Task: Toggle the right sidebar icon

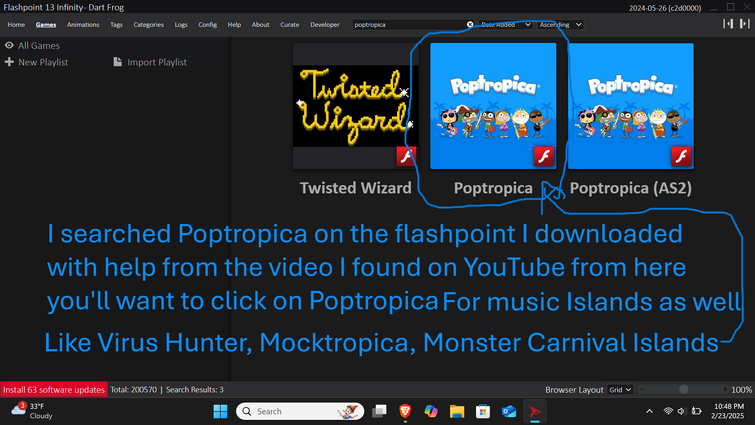Action: pos(744,24)
